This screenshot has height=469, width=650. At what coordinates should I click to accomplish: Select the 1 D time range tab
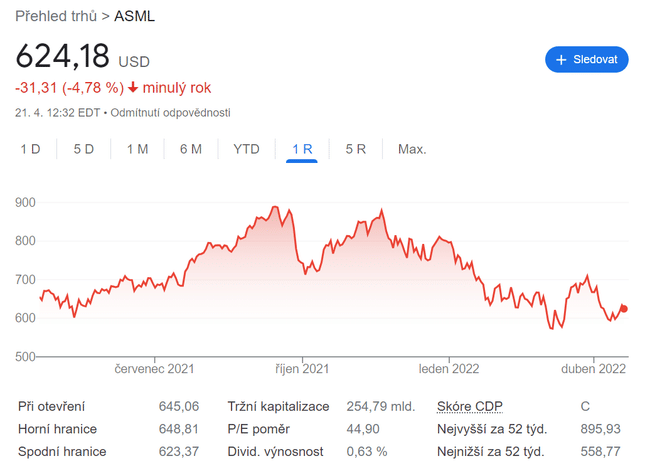pyautogui.click(x=31, y=149)
